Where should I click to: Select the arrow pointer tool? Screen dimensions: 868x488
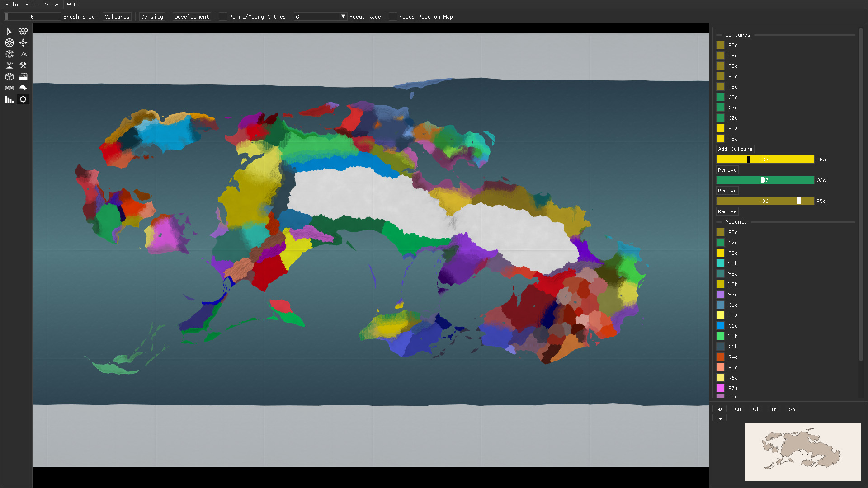pyautogui.click(x=9, y=31)
